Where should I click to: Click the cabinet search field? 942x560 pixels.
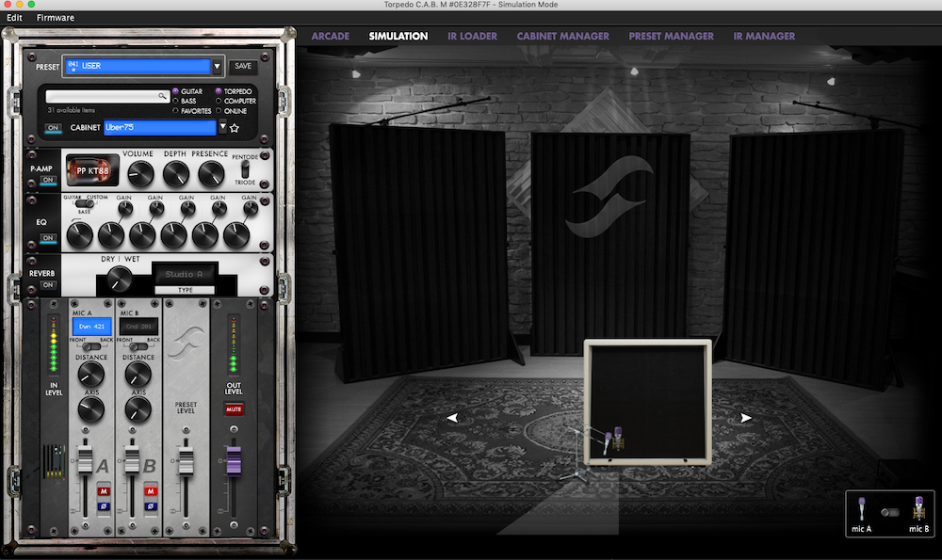click(107, 96)
